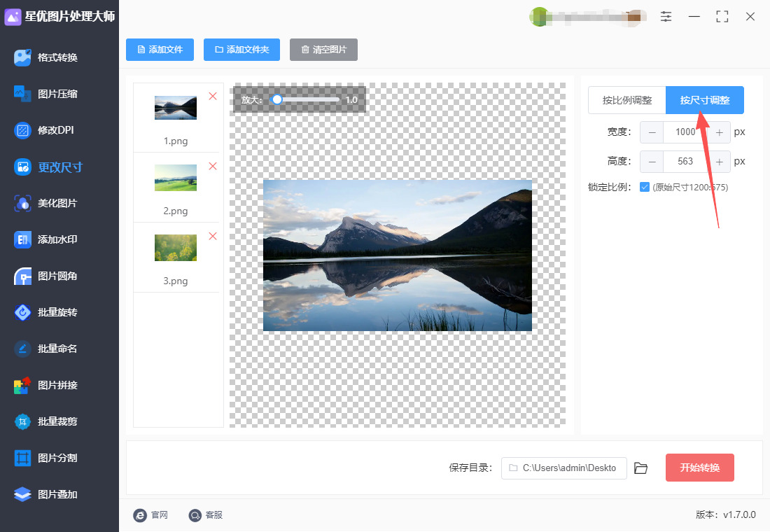This screenshot has width=770, height=532.
Task: Open the 批量命名 batch rename icon
Action: pyautogui.click(x=22, y=349)
